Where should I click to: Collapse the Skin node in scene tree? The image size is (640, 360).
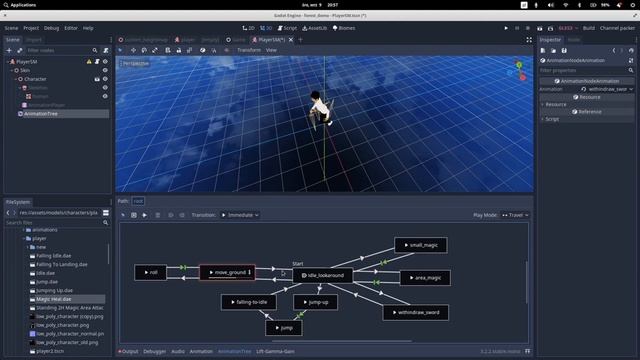(12, 70)
